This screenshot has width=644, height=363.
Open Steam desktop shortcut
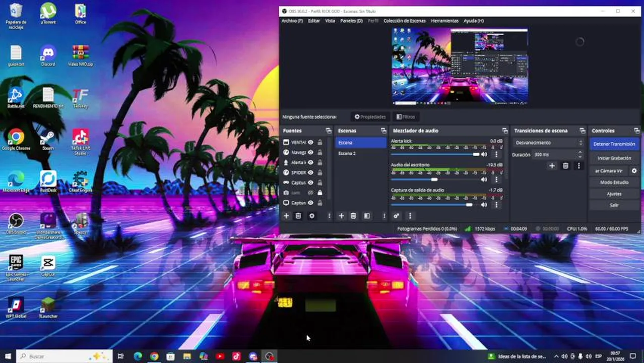(x=48, y=140)
